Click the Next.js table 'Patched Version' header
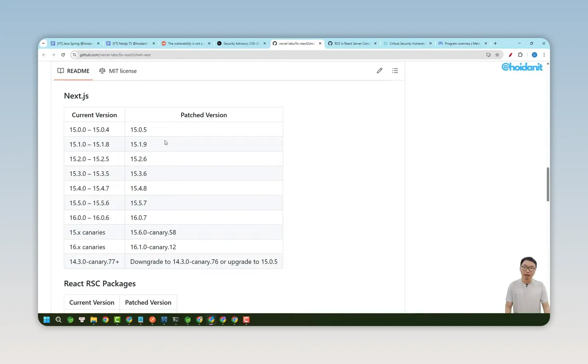The width and height of the screenshot is (588, 364). [204, 115]
